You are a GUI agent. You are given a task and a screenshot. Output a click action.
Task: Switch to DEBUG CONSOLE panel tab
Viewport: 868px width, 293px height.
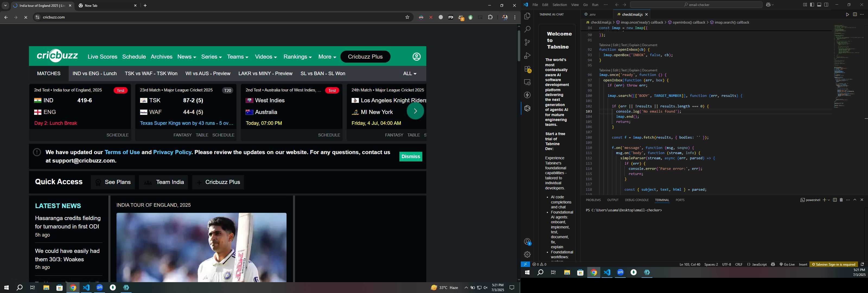pos(637,200)
